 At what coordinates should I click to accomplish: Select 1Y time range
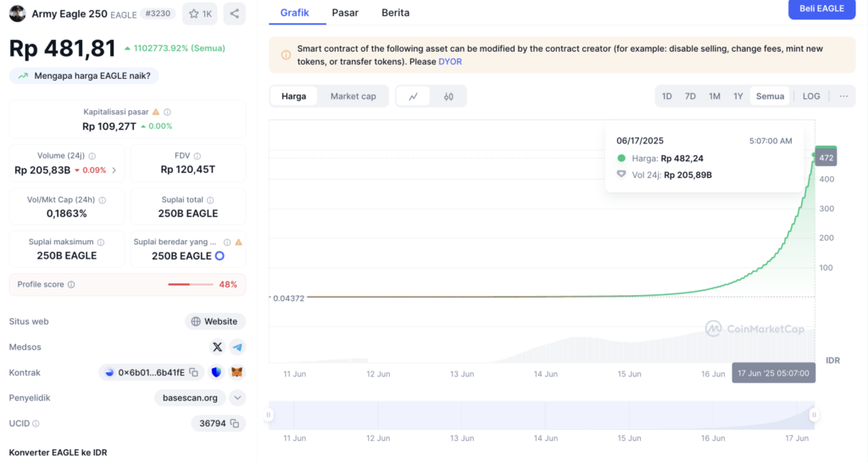[738, 97]
